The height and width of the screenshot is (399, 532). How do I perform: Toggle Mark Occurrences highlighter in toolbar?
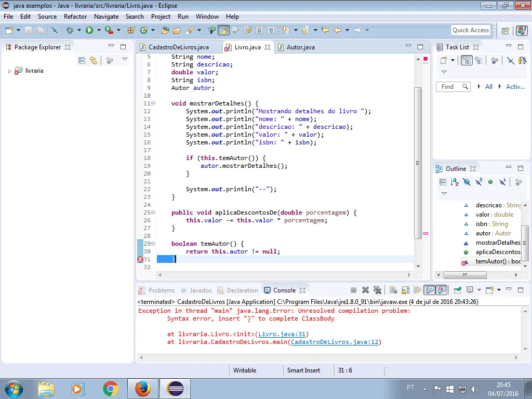(x=223, y=30)
